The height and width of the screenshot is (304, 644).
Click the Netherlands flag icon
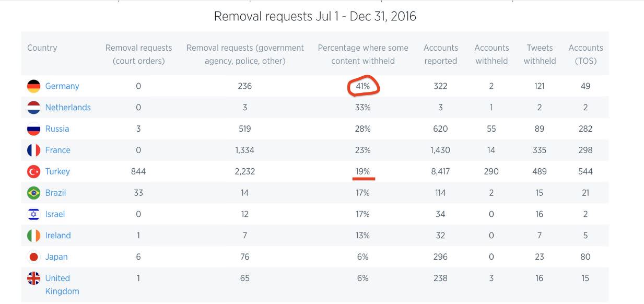pyautogui.click(x=33, y=108)
